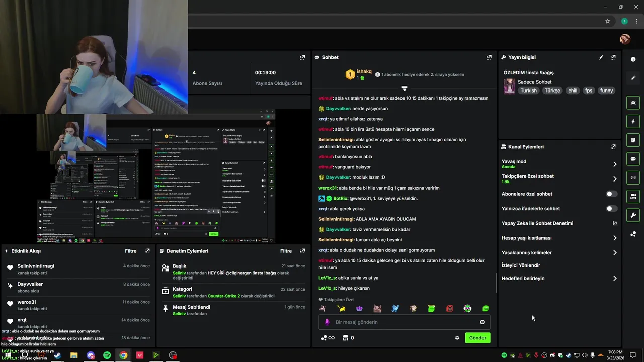Screen dimensions: 644x362
Task: Click the pencil edit icon in right sidebar
Action: click(633, 78)
